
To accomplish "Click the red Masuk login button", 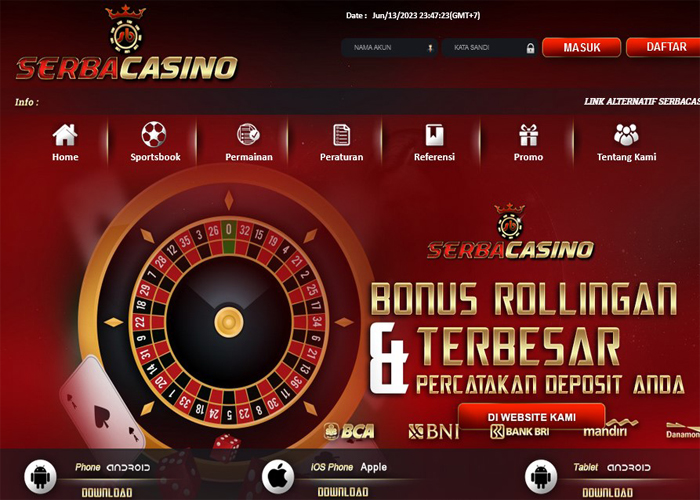I will tap(581, 47).
